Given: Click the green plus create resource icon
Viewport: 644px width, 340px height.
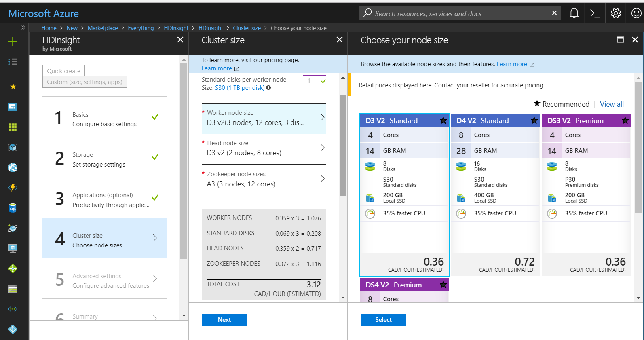Looking at the screenshot, I should 13,41.
